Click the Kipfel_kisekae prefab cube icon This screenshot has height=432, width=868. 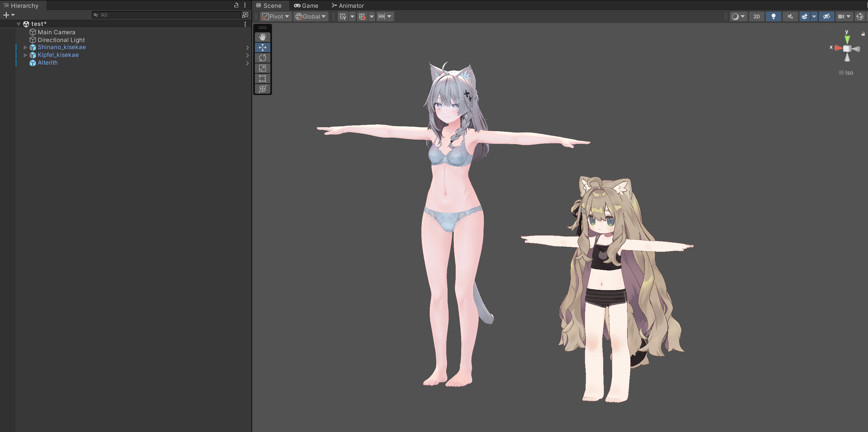33,55
